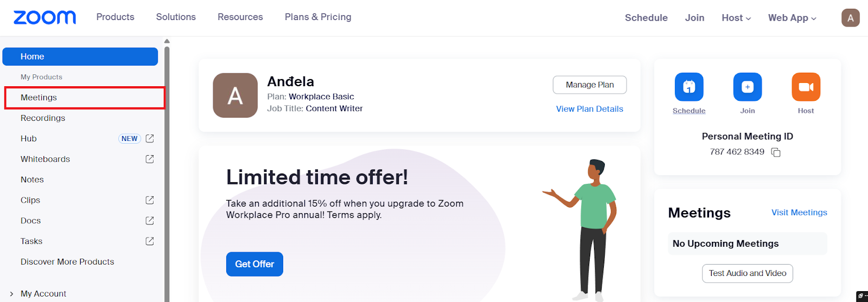Viewport: 868px width, 302px height.
Task: Open the Web App dropdown
Action: tap(792, 18)
